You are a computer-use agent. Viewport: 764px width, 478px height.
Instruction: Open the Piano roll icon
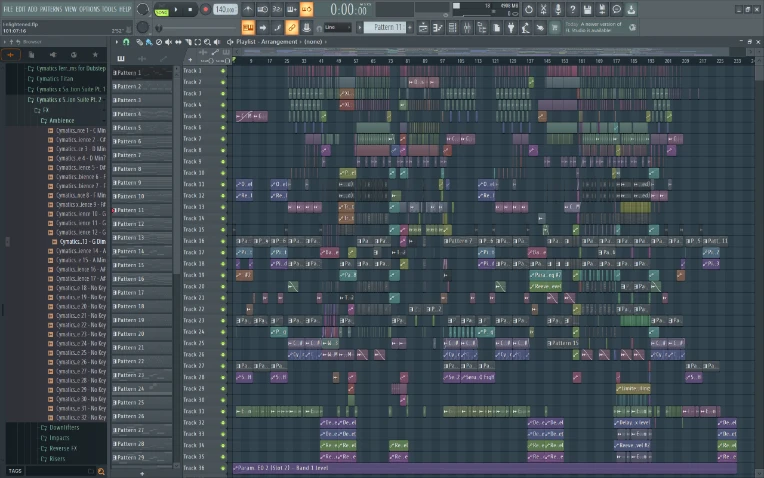click(x=438, y=28)
